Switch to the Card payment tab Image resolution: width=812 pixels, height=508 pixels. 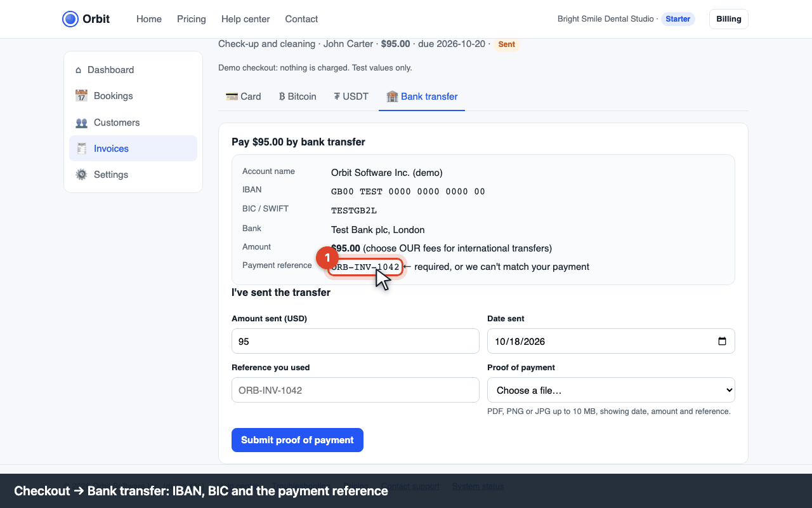point(244,97)
